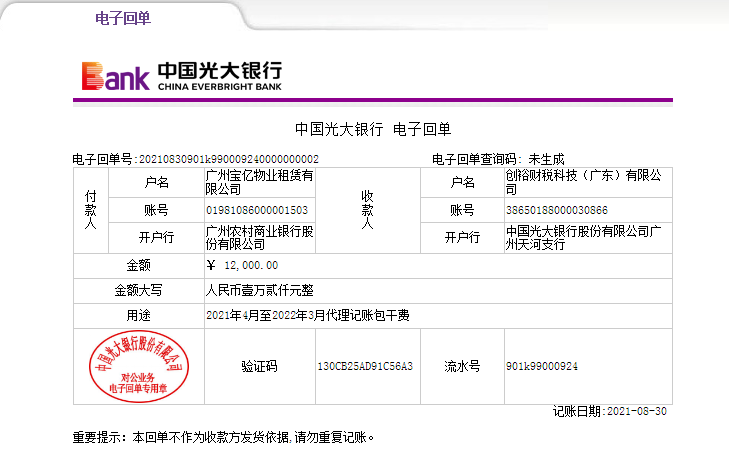Select serial number 901k99000924
This screenshot has height=465, width=729.
(x=542, y=366)
